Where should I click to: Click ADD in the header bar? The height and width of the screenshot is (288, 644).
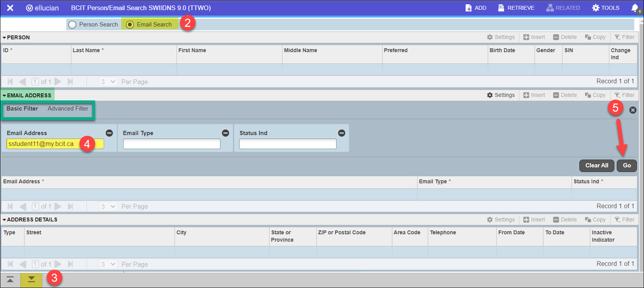[476, 8]
